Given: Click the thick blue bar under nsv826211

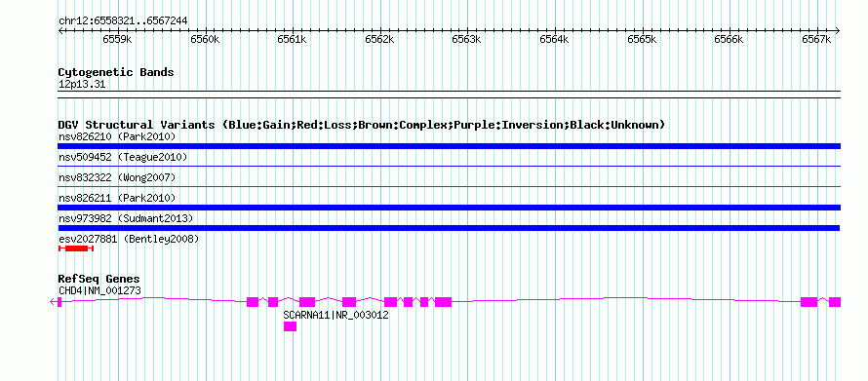Looking at the screenshot, I should point(449,208).
